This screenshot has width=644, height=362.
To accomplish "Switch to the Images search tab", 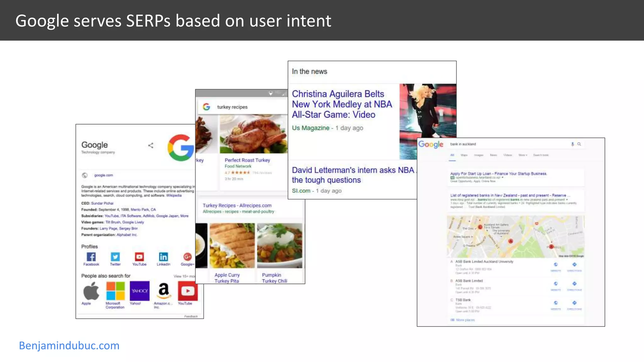I will point(479,155).
